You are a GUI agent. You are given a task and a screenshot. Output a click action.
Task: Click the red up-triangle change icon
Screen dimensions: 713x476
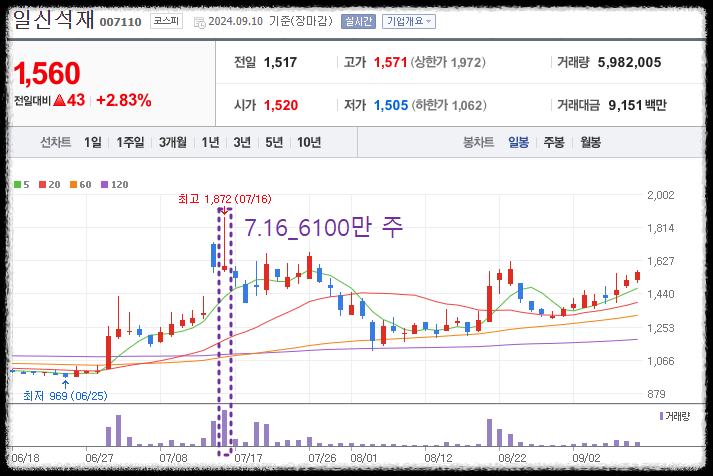[x=60, y=100]
